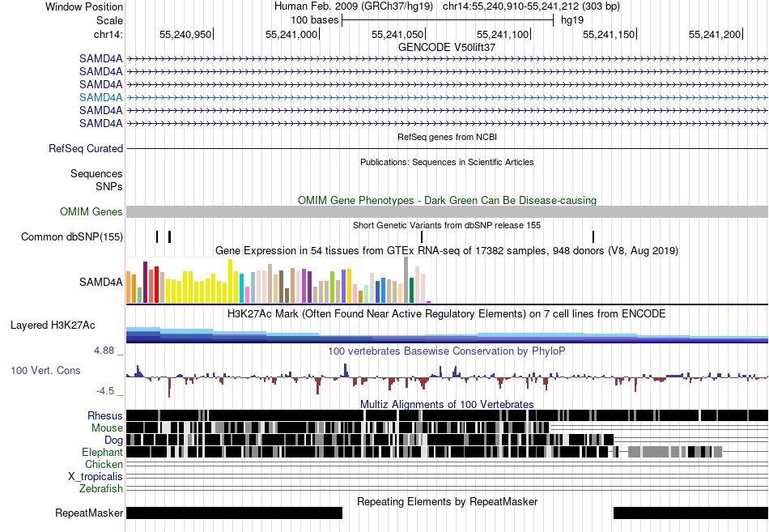Click the 55,241,150 ruler coordinate
This screenshot has height=532, width=769.
[609, 34]
